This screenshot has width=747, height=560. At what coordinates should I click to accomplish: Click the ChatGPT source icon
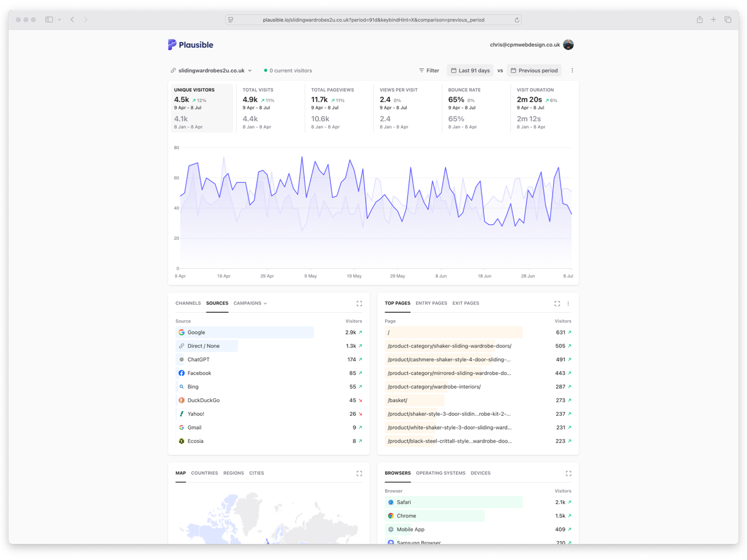click(x=181, y=359)
